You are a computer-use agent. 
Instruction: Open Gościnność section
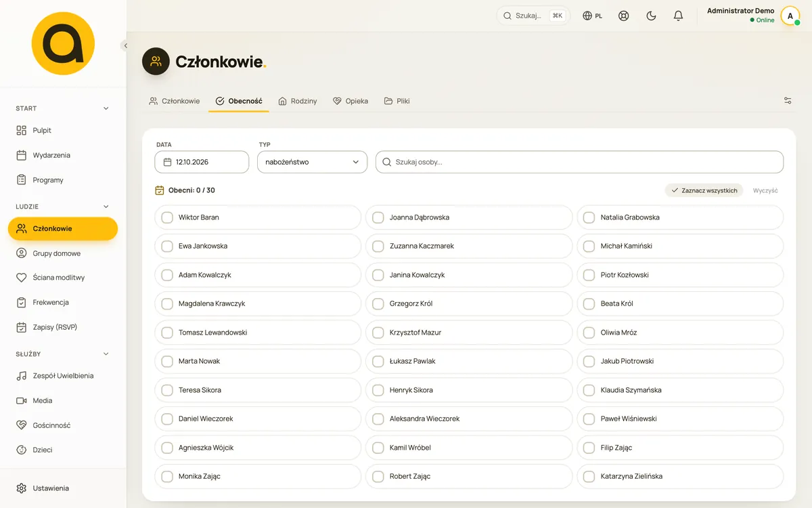63,425
